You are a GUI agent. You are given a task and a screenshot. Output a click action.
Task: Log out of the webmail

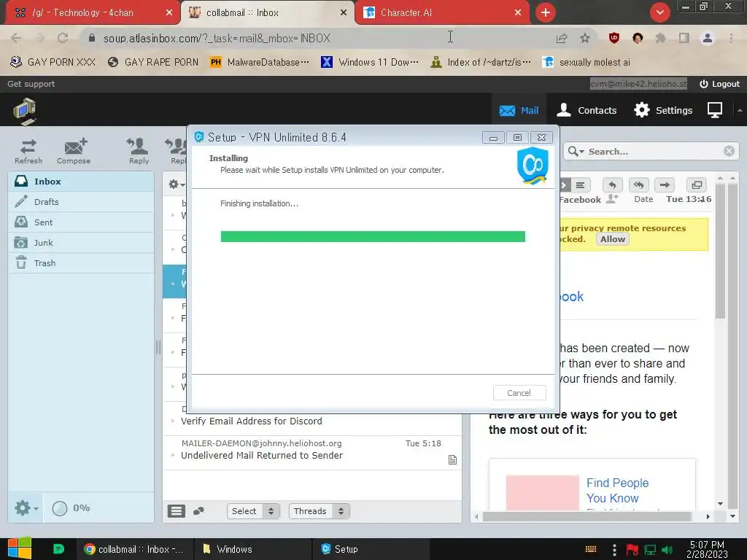click(719, 84)
